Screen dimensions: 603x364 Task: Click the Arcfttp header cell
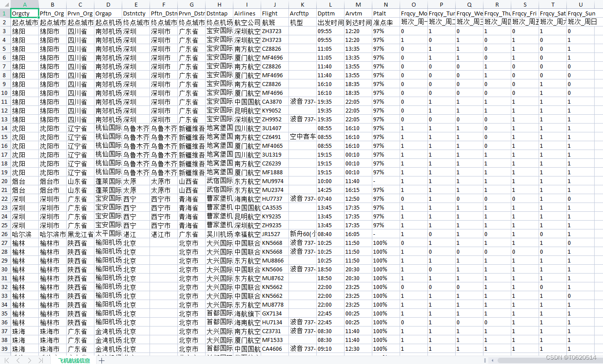coord(303,13)
